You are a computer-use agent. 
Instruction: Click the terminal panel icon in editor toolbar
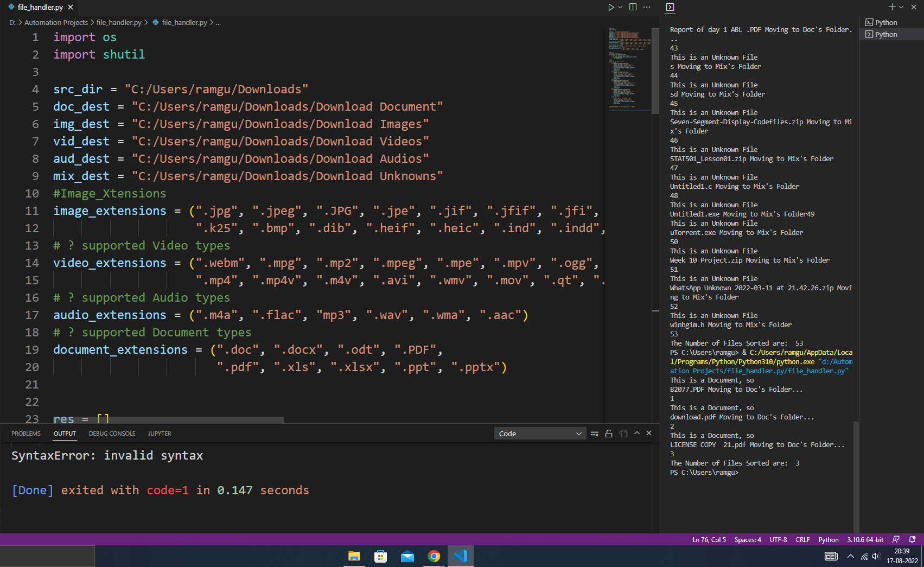tap(670, 7)
